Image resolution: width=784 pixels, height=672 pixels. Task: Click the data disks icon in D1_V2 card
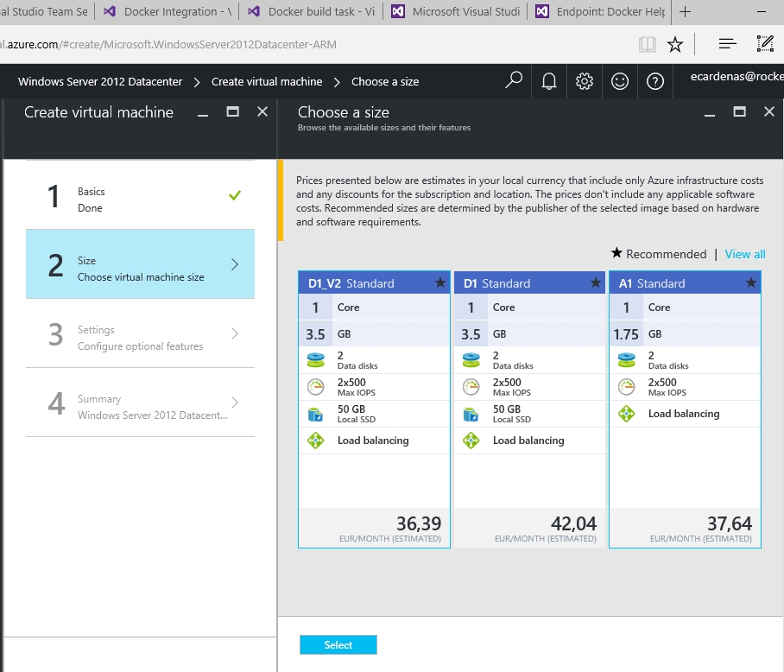tap(315, 360)
